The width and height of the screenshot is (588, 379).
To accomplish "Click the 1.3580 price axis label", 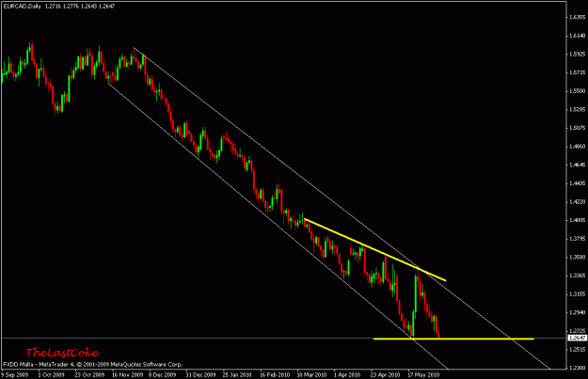I will pyautogui.click(x=577, y=257).
